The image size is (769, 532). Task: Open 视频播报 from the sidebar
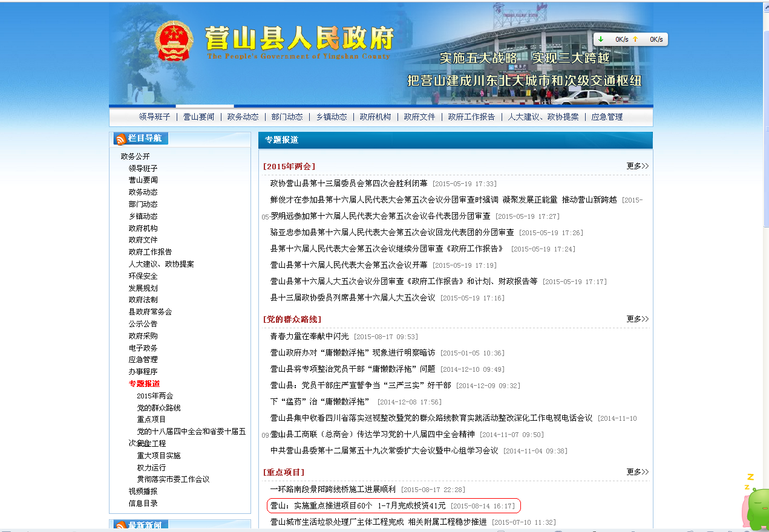click(143, 491)
